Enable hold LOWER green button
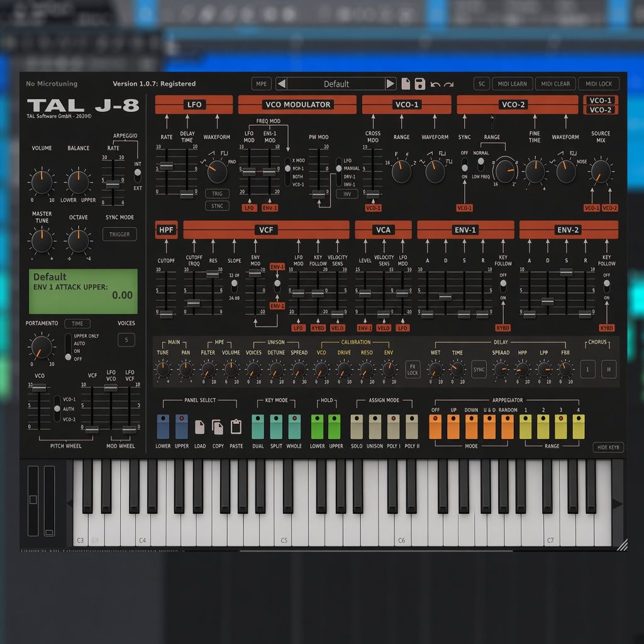 317,427
